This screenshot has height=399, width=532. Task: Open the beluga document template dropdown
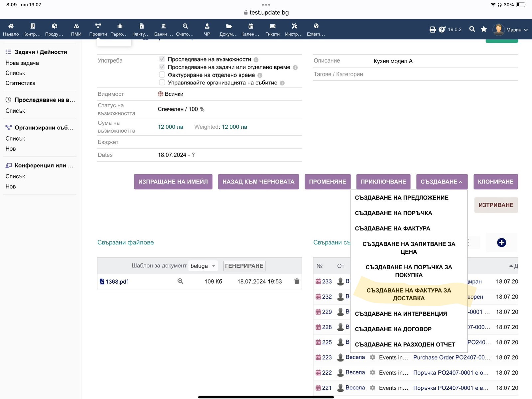[x=203, y=266]
